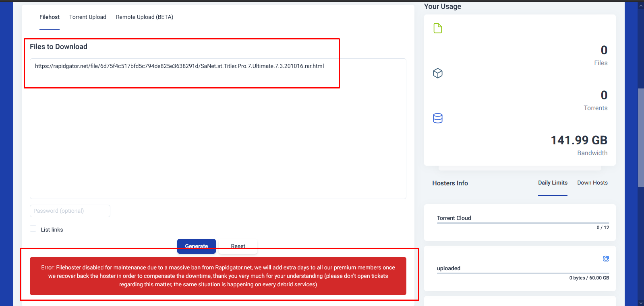Click the rapidgator link in the textarea

click(x=179, y=66)
